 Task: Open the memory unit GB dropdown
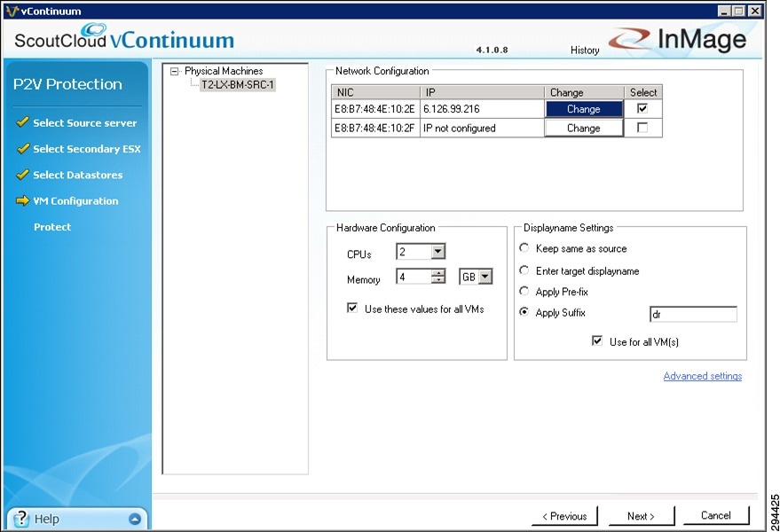485,277
